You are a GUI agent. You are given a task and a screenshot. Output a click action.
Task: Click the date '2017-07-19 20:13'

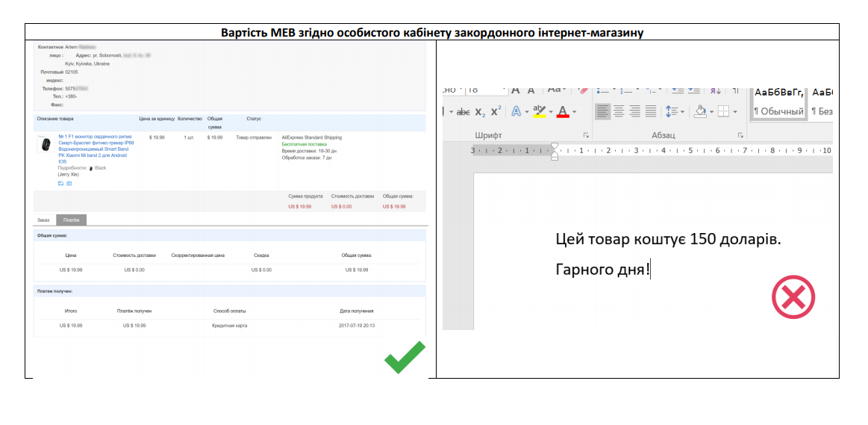(357, 326)
